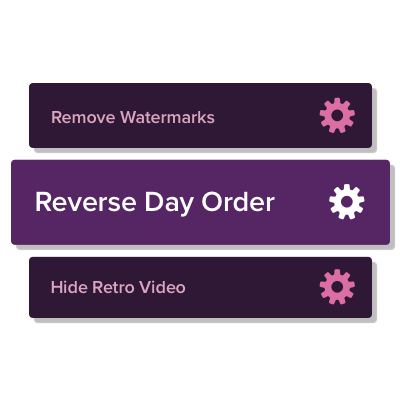
Task: Choose the Hide Retro Video menu item
Action: tap(200, 287)
